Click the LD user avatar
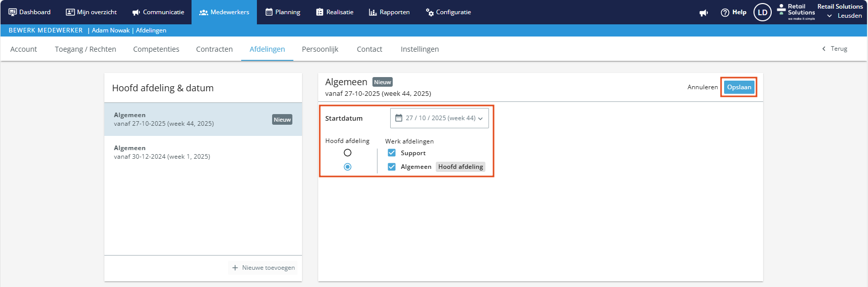The width and height of the screenshot is (868, 287). click(762, 13)
